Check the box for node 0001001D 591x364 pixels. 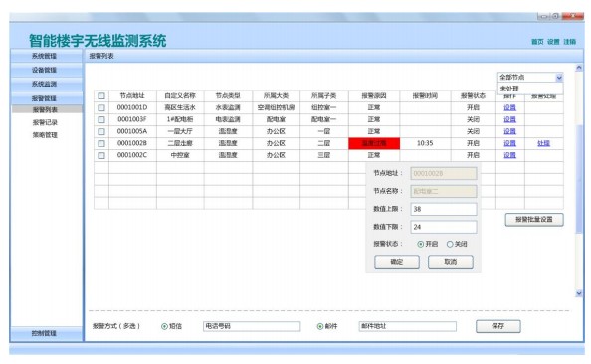point(101,107)
